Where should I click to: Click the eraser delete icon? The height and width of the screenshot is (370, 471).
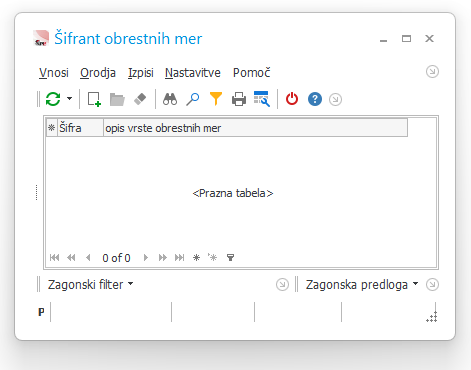coord(140,99)
